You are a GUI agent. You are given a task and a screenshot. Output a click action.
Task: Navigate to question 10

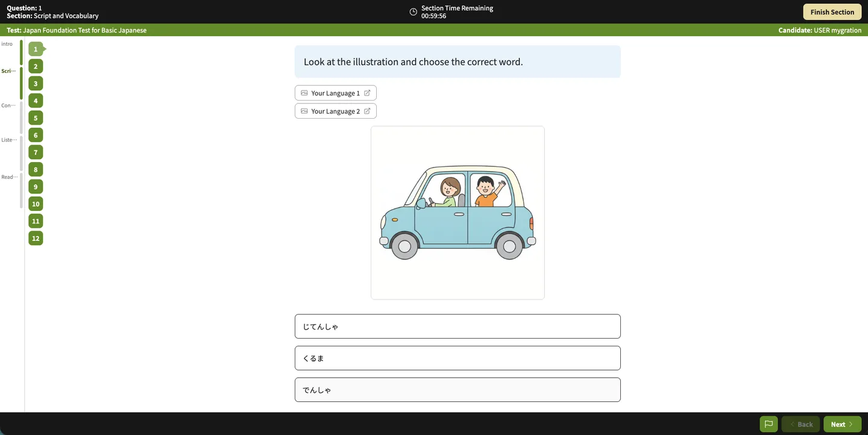coord(36,204)
